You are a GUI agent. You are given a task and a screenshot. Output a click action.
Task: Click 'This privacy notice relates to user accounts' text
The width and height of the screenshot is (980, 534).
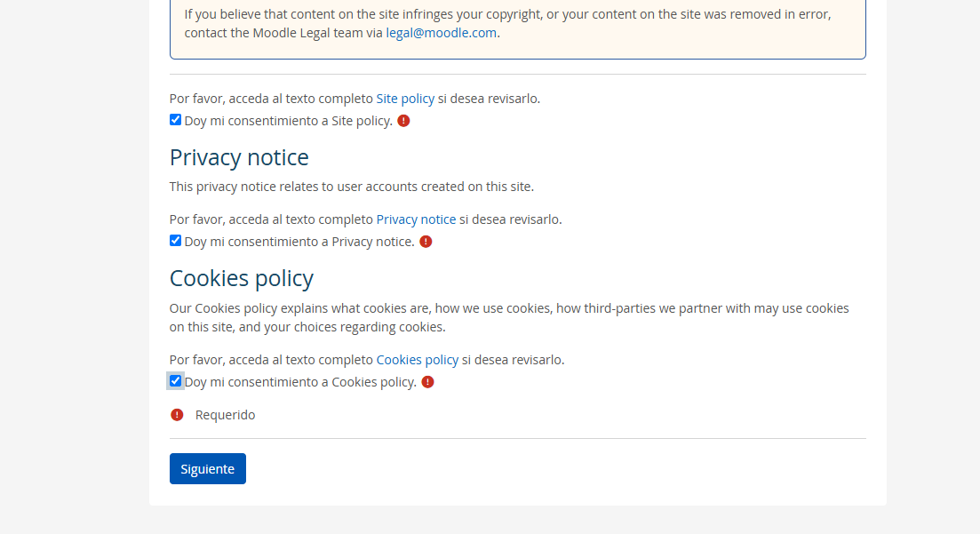(351, 187)
